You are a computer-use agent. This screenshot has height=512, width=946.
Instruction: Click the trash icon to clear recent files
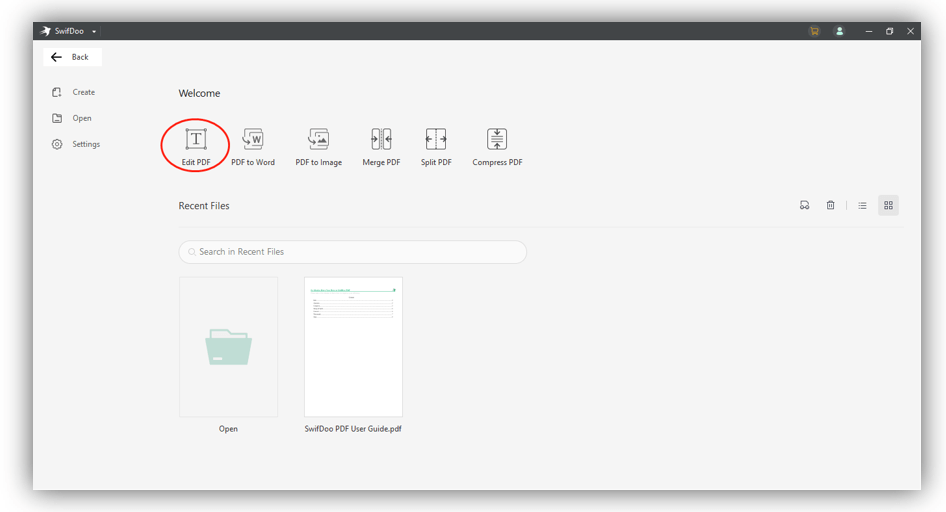830,206
